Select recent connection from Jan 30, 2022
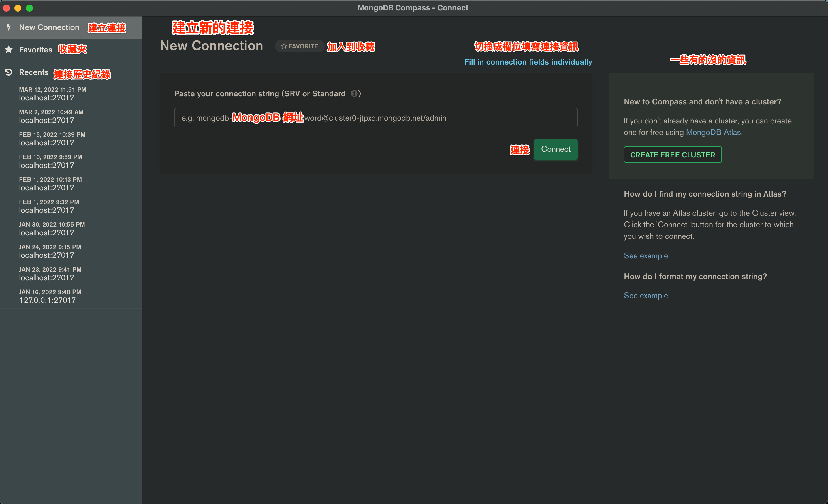 [52, 229]
